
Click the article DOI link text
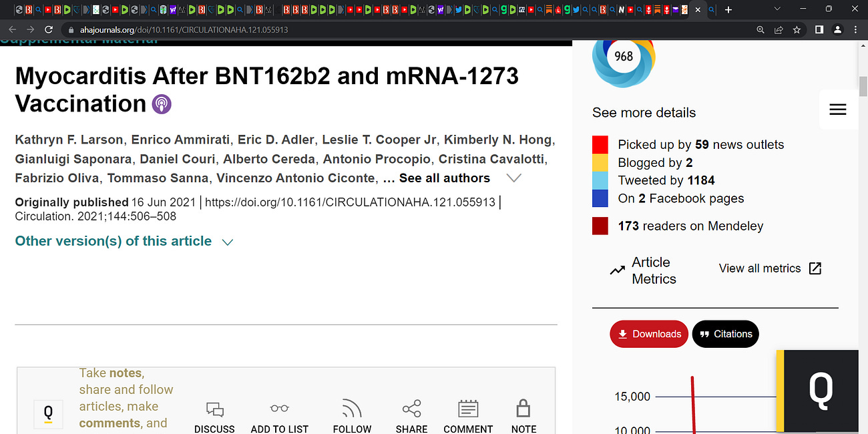coord(351,202)
